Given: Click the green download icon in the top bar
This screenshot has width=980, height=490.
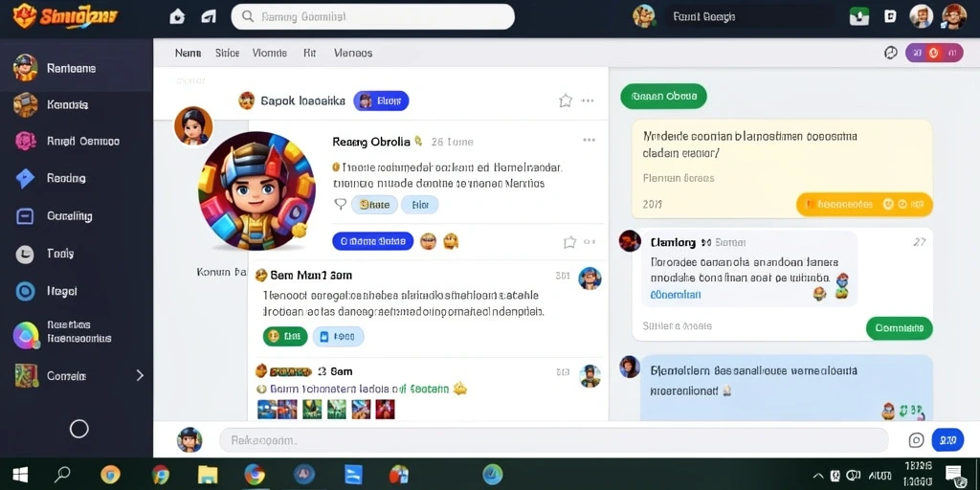Looking at the screenshot, I should [859, 17].
